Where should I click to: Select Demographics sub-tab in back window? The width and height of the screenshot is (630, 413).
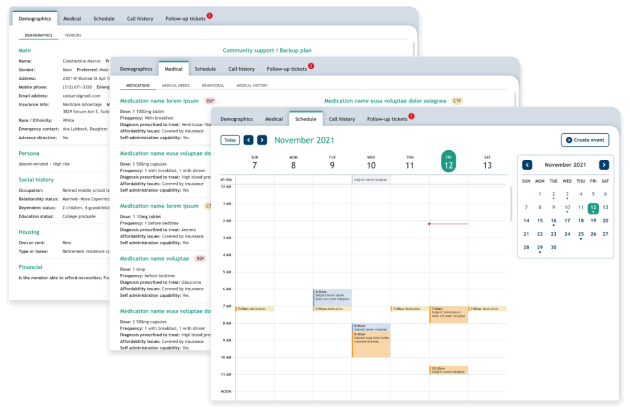(39, 35)
